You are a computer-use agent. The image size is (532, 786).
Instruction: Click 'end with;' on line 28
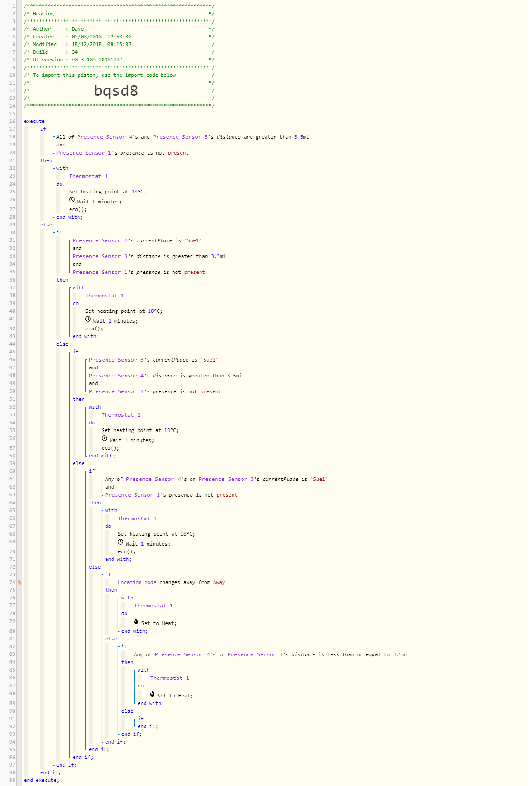point(70,217)
